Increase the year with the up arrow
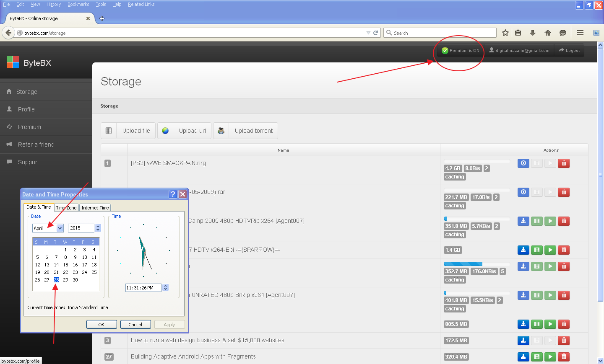This screenshot has height=364, width=604. coord(98,226)
